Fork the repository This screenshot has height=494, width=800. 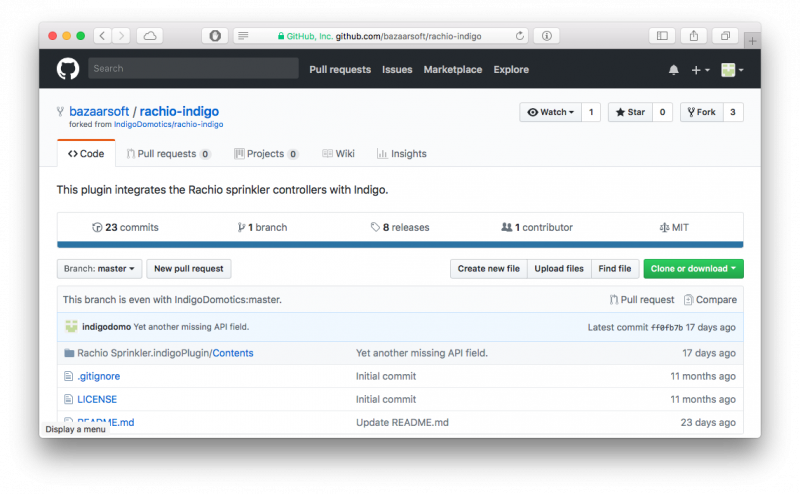(x=702, y=112)
